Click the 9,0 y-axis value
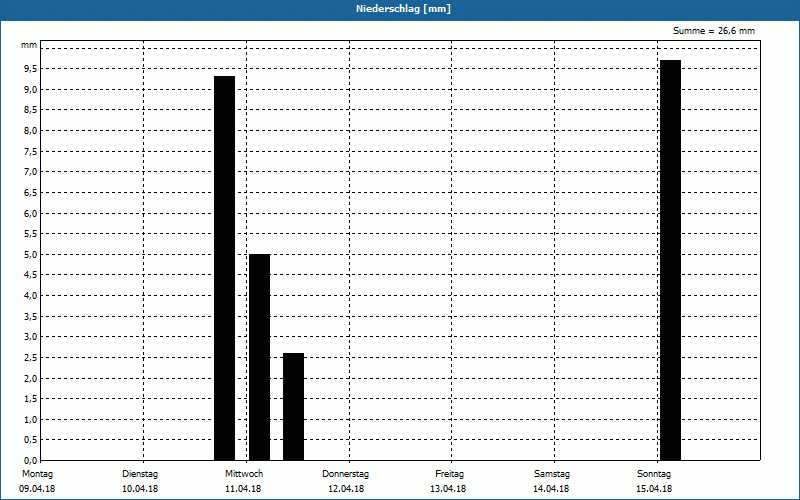The height and width of the screenshot is (500, 800). [31, 90]
